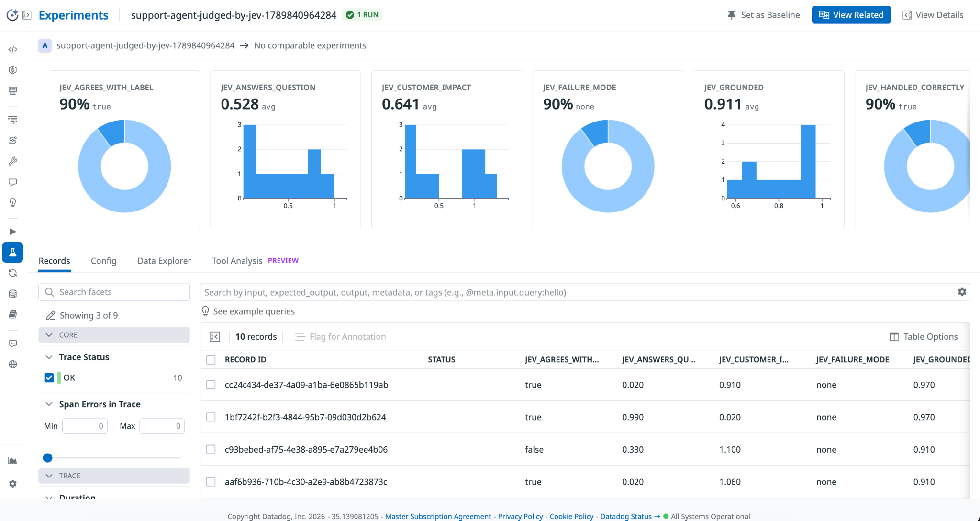Viewport: 980px width, 521px height.
Task: Open Master Subscription Agreement link
Action: point(438,516)
